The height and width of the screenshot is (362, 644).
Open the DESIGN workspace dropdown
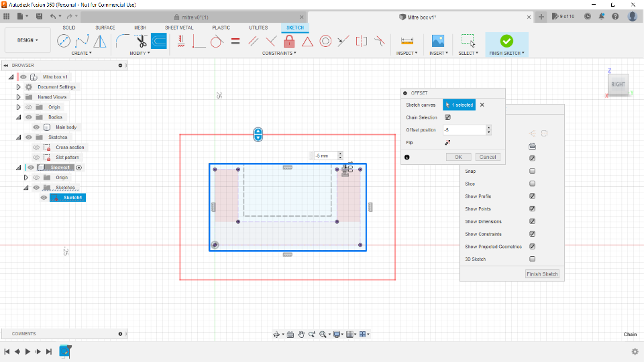click(28, 40)
